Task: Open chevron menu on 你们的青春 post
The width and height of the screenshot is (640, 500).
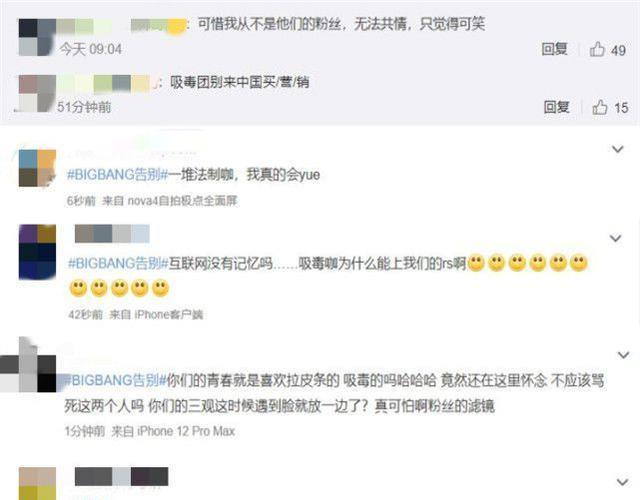Action: coord(624,355)
